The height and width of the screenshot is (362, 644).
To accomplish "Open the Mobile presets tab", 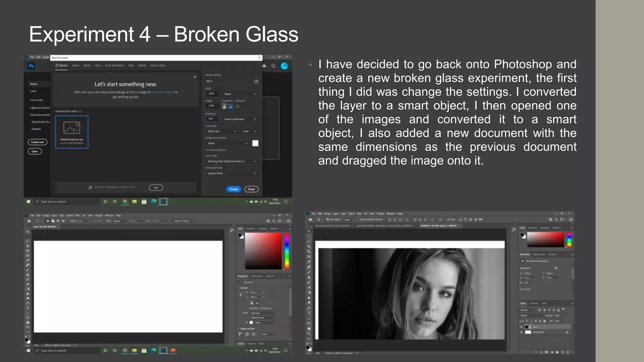I will tap(142, 65).
